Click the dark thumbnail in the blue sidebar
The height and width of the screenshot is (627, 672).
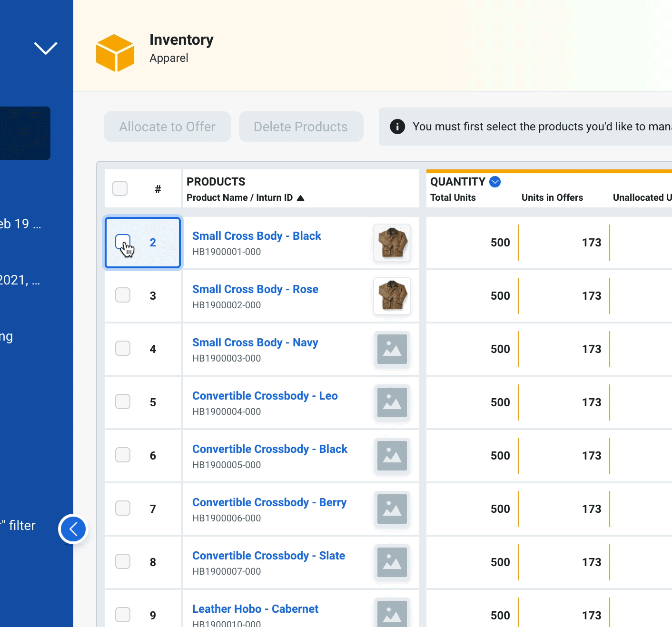[x=25, y=133]
